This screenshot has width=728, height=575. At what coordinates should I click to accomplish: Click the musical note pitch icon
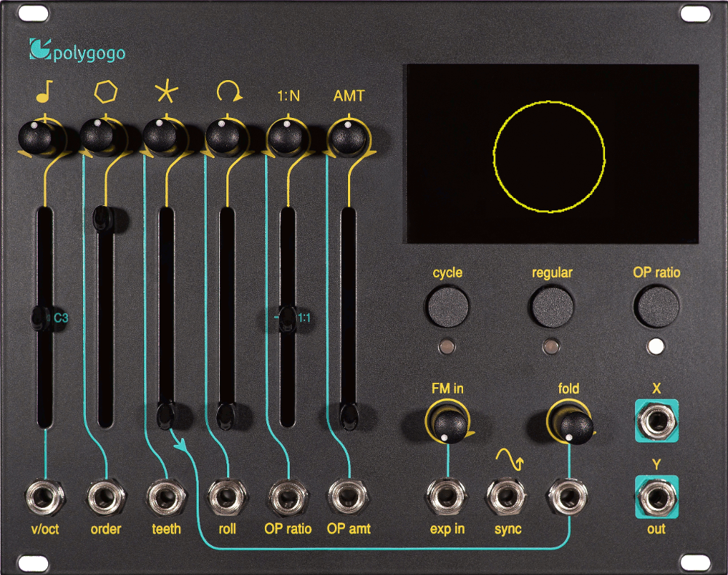tap(44, 92)
